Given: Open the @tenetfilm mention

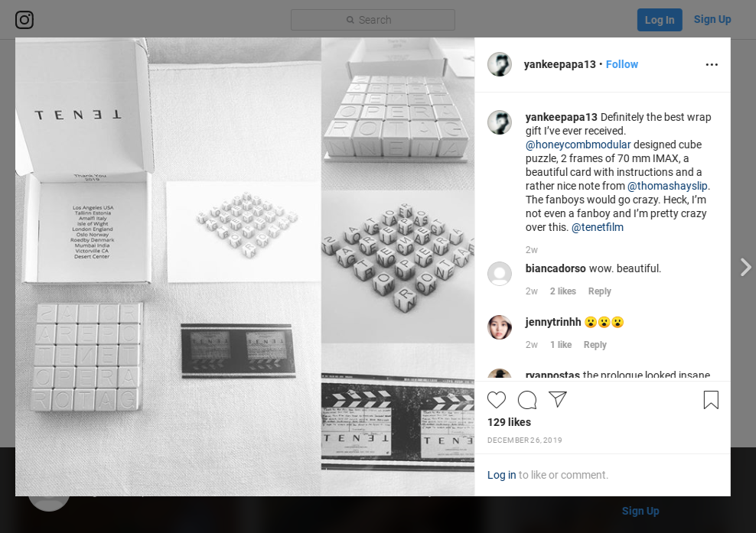Looking at the screenshot, I should pyautogui.click(x=598, y=227).
